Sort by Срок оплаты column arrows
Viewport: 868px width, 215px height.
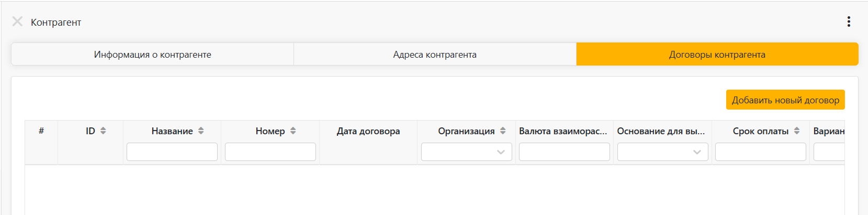pyautogui.click(x=797, y=131)
